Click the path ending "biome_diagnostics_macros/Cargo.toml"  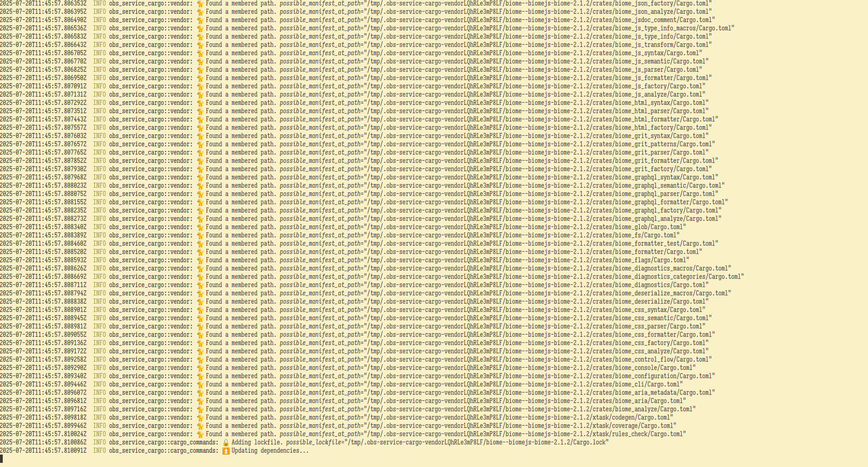[547, 268]
